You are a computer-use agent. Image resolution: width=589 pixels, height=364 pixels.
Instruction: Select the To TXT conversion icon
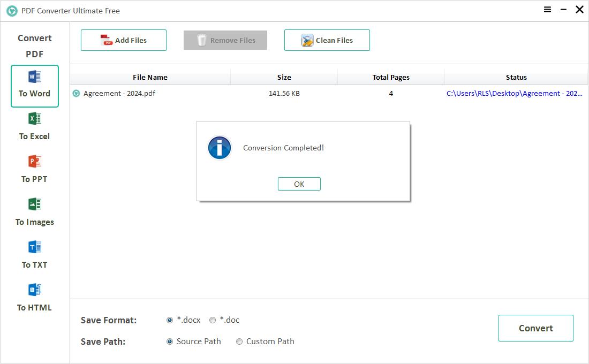click(x=34, y=247)
